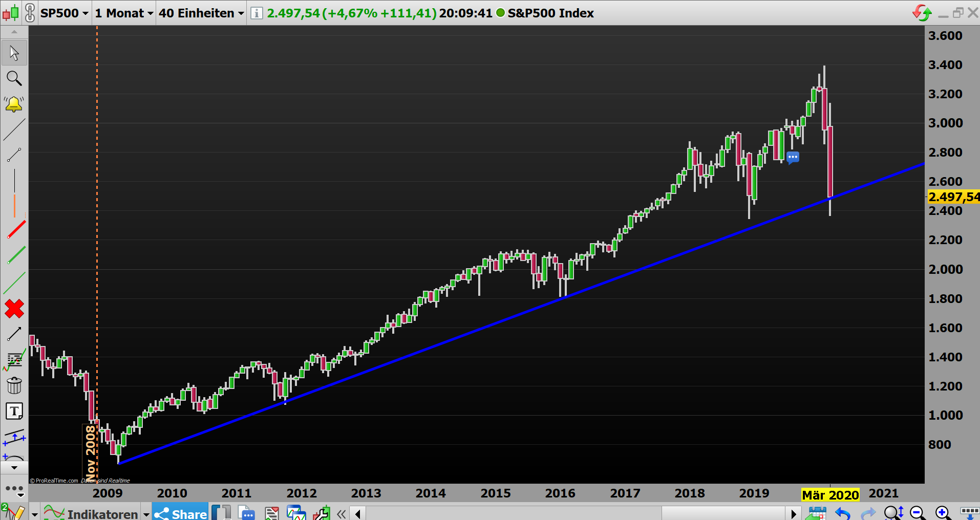Image resolution: width=980 pixels, height=520 pixels.
Task: Click the info icon next to the price
Action: click(x=256, y=13)
